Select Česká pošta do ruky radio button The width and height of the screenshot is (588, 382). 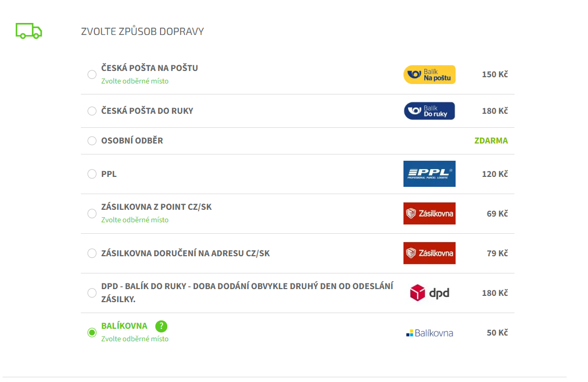point(92,111)
